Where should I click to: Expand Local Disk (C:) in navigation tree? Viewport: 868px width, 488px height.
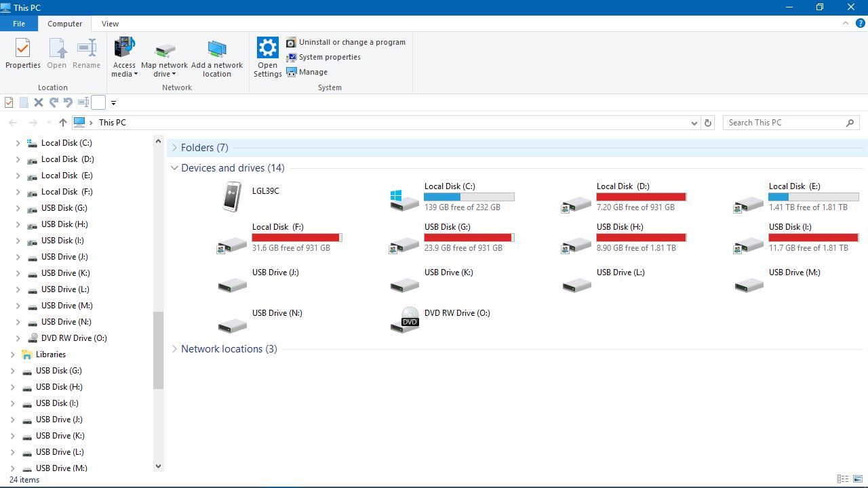pyautogui.click(x=18, y=143)
